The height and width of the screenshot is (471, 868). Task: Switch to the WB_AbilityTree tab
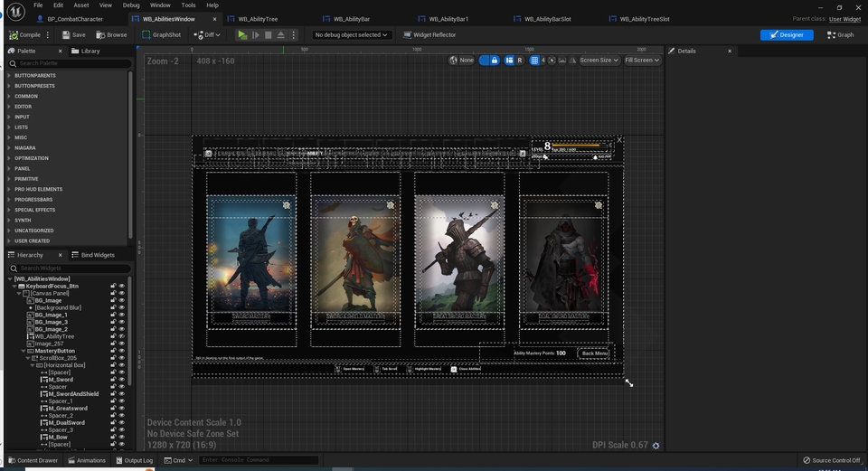click(258, 19)
